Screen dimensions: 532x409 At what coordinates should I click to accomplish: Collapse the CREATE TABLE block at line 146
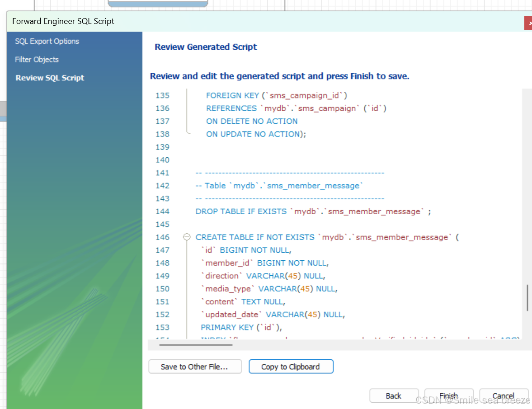point(186,237)
